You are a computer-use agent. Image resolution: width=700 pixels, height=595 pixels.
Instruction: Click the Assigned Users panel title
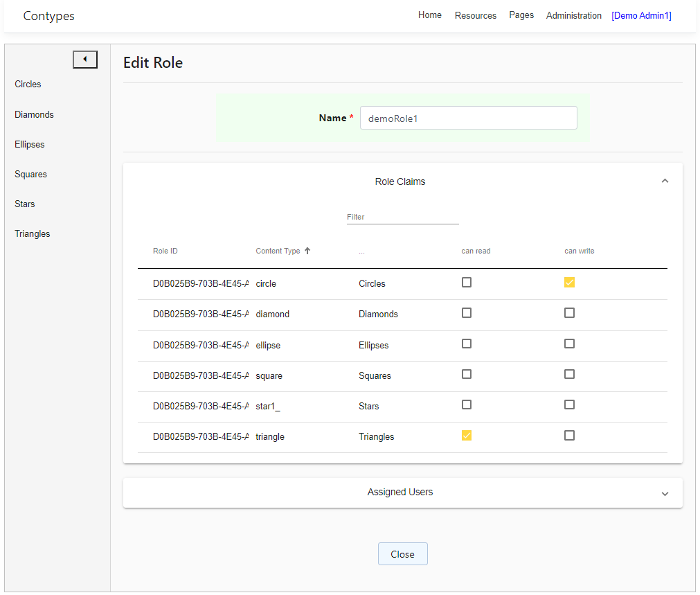coord(400,492)
